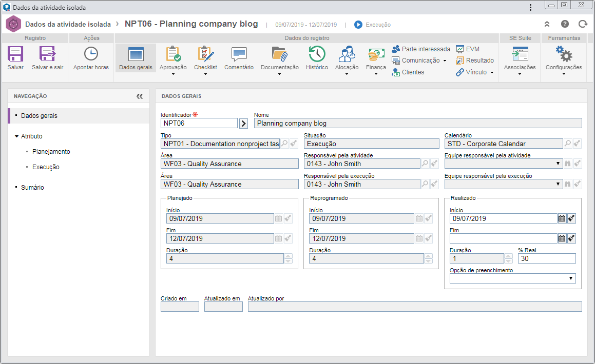
Task: Select Planejamento in navigation tree
Action: click(x=51, y=152)
